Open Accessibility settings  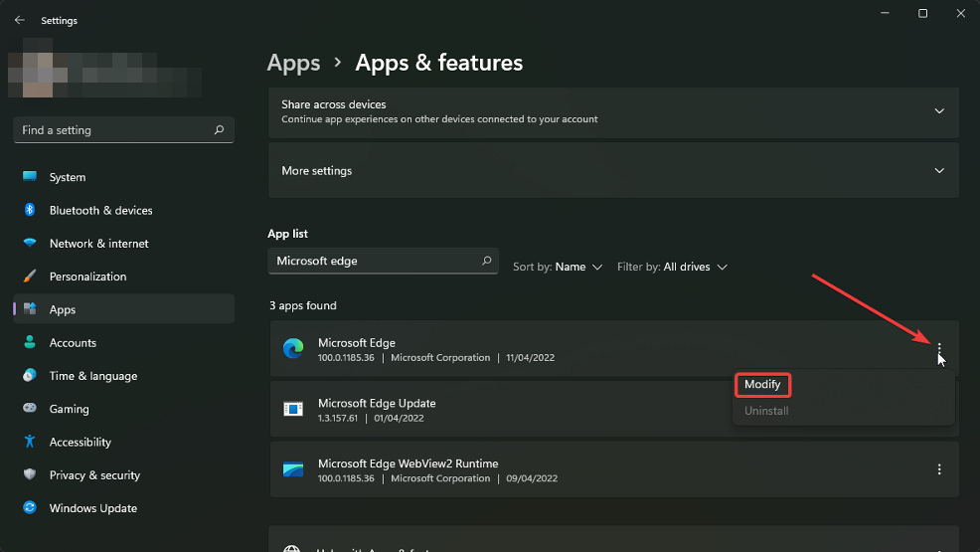pos(124,442)
